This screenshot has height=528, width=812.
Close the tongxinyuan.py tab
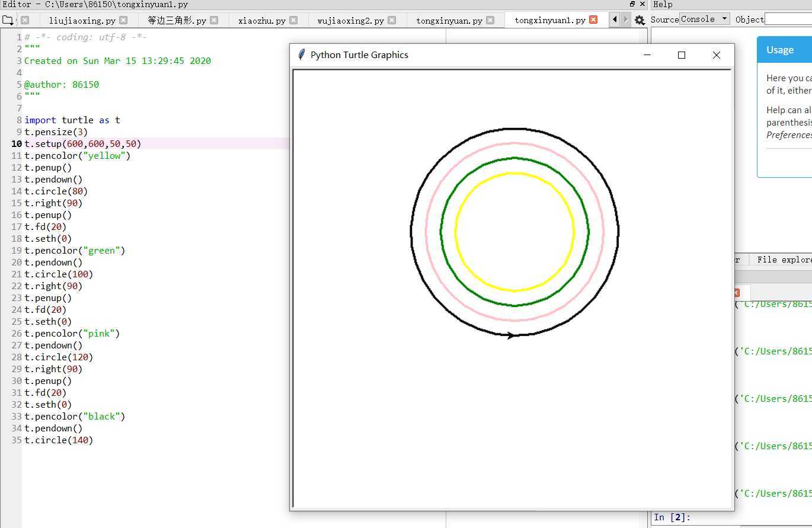[x=490, y=20]
